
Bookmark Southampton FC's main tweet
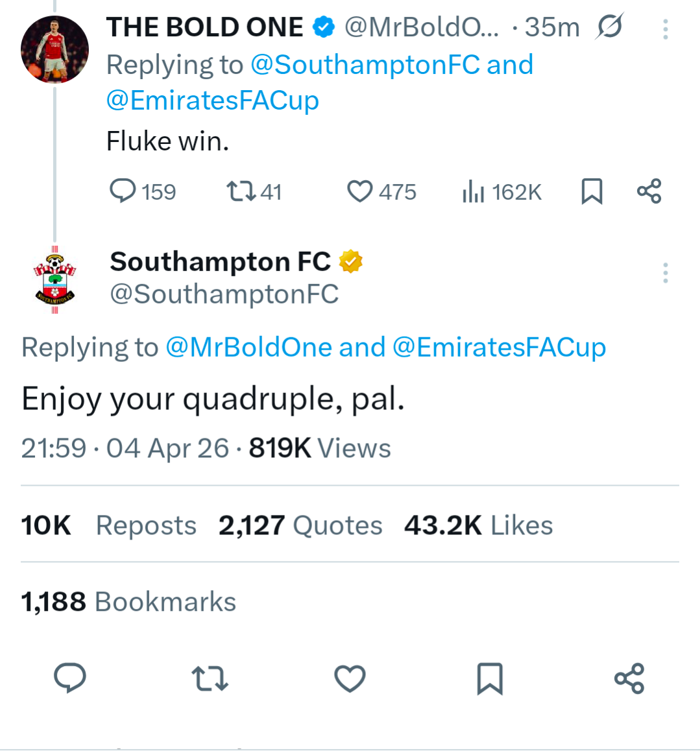coord(490,678)
